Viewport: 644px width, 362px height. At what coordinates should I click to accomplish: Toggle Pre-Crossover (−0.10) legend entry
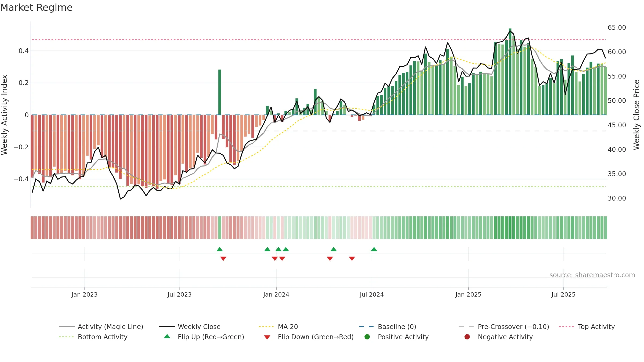(504, 327)
